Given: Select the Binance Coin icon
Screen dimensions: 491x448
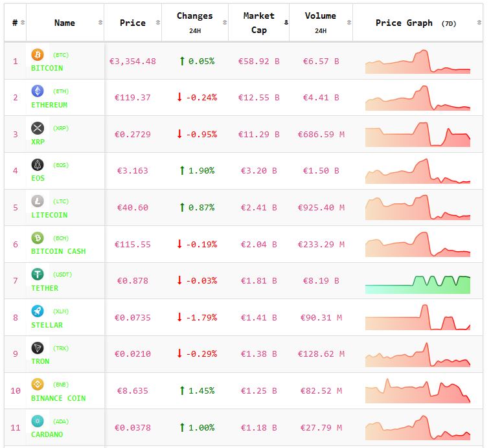Looking at the screenshot, I should click(38, 385).
